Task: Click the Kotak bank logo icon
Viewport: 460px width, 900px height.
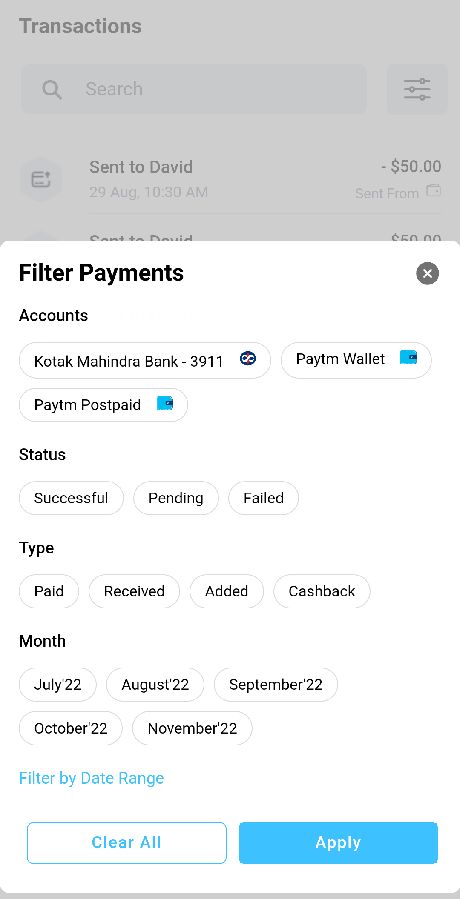Action: (248, 359)
